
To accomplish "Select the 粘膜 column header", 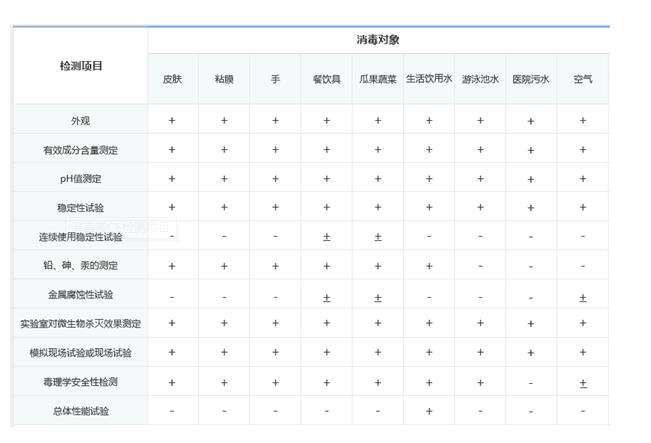I will [x=224, y=79].
